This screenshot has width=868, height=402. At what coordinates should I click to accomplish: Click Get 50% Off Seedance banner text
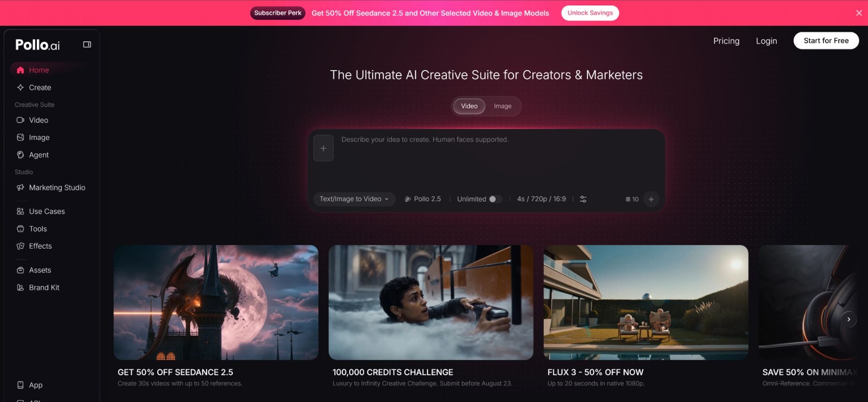point(430,13)
